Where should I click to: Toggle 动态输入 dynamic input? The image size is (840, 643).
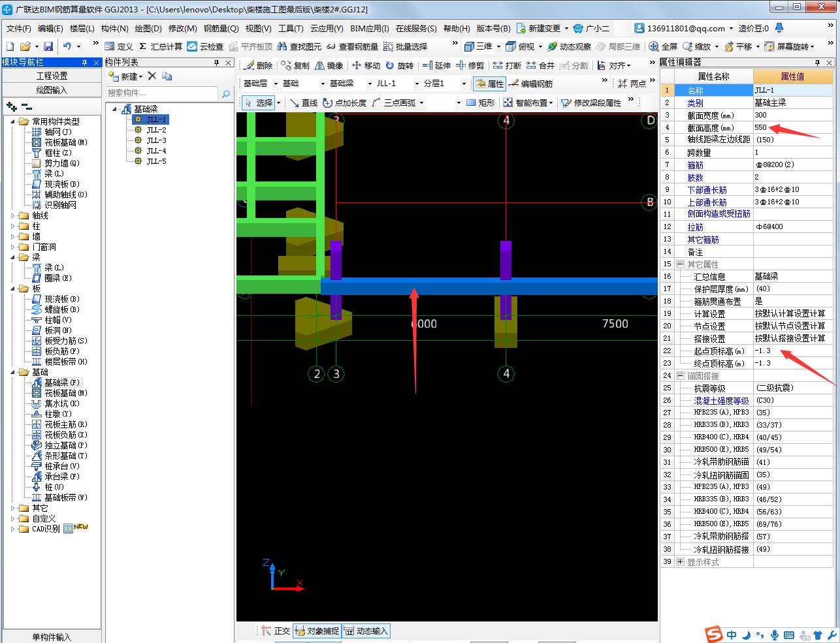(366, 631)
